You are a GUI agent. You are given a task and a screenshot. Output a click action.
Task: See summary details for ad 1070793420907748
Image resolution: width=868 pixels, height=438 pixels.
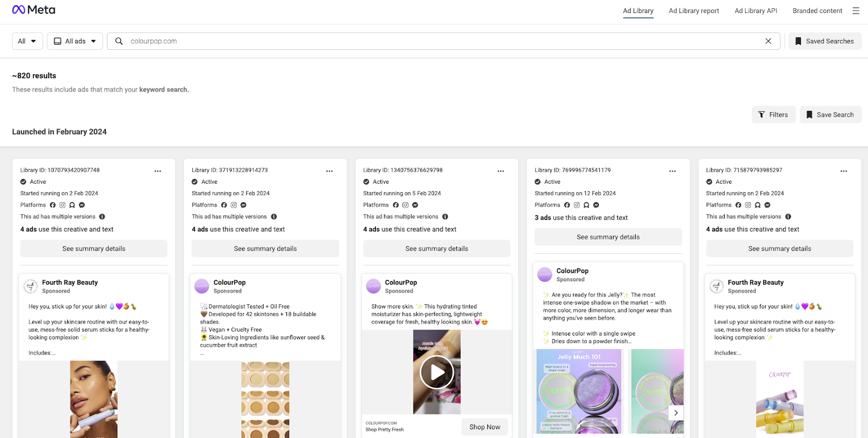click(x=94, y=248)
